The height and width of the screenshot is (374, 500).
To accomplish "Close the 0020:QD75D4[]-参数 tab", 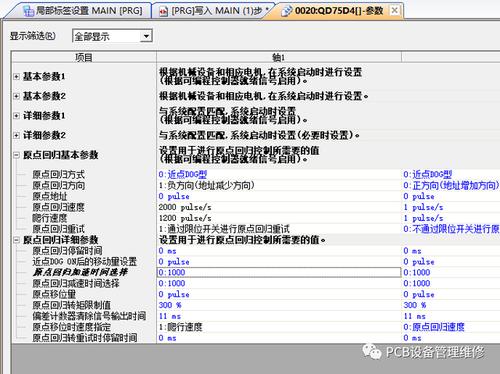I will point(394,10).
